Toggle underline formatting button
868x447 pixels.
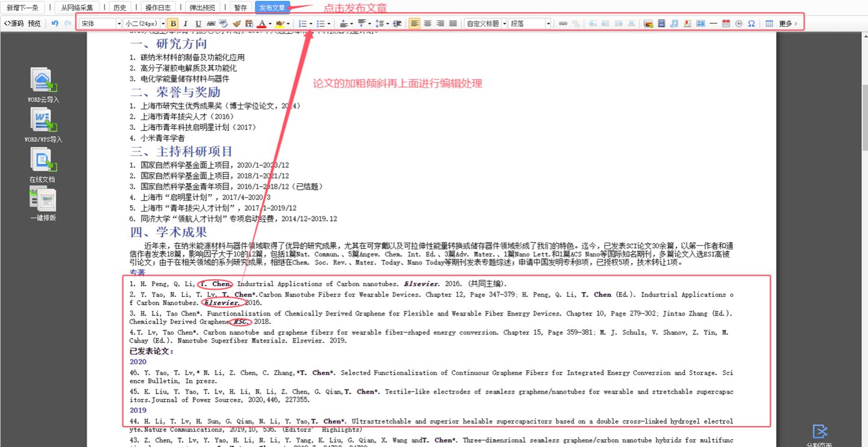tap(198, 23)
